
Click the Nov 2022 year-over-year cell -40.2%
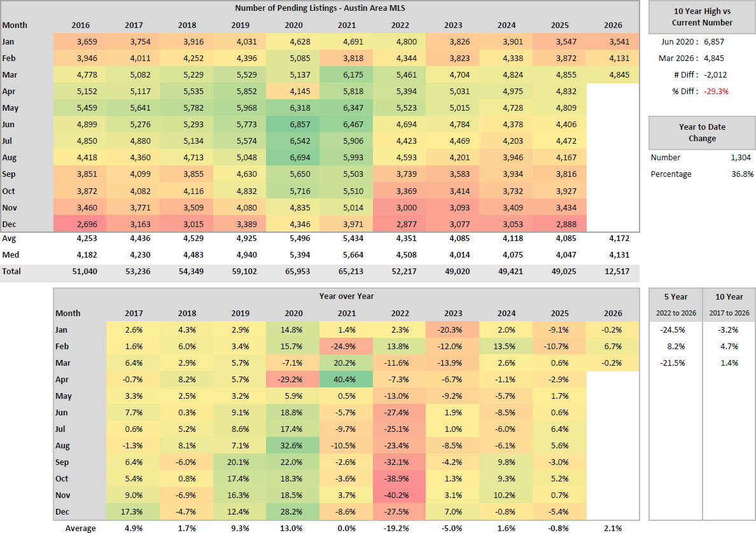click(x=400, y=495)
